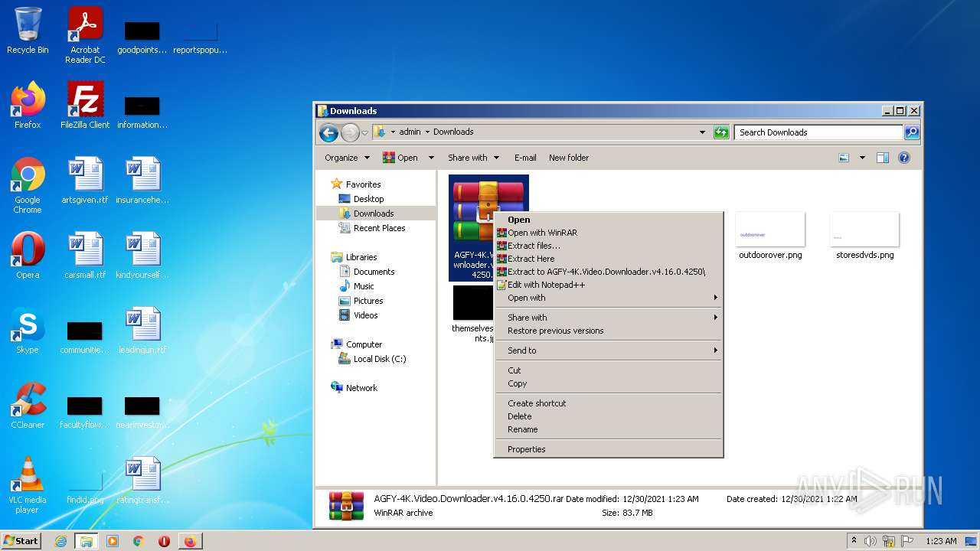Select Recent Places in navigation pane
980x551 pixels.
pyautogui.click(x=372, y=228)
